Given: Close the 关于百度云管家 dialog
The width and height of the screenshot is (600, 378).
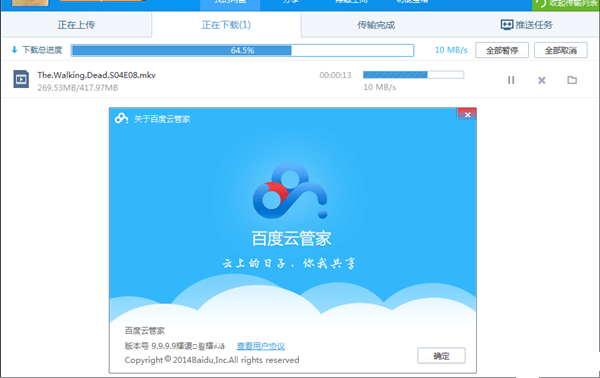Looking at the screenshot, I should [467, 114].
